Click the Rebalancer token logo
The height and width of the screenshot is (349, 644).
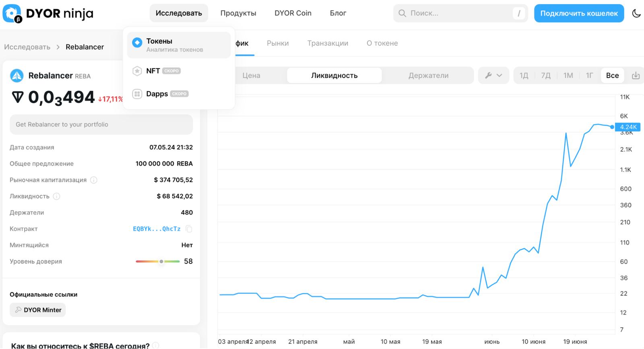pyautogui.click(x=17, y=76)
